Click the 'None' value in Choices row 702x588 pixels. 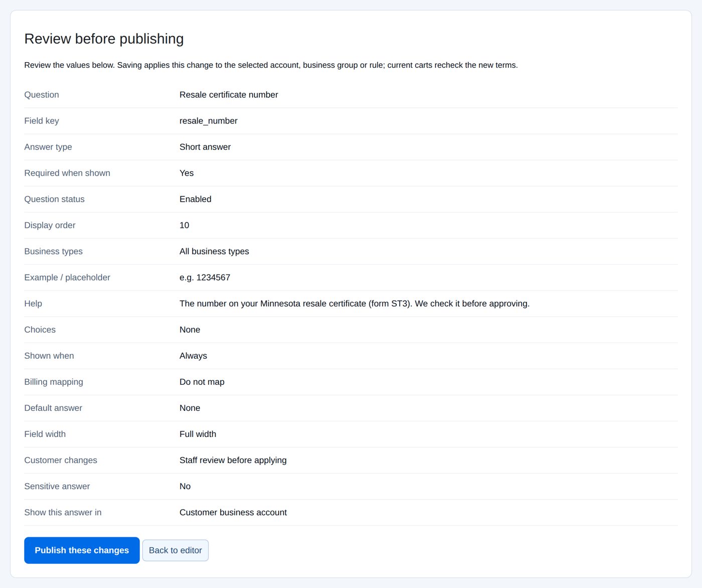(x=190, y=330)
